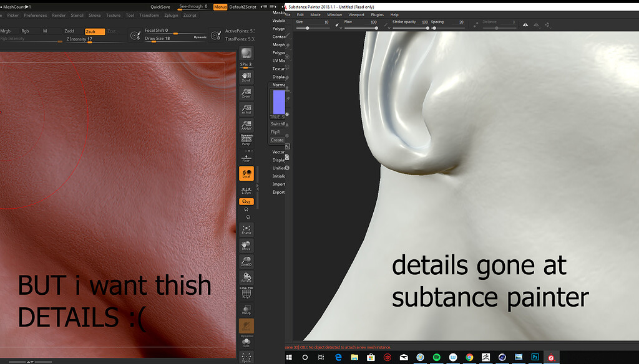Expand the Vector Displacement subpalette in ZBrush

(x=279, y=152)
